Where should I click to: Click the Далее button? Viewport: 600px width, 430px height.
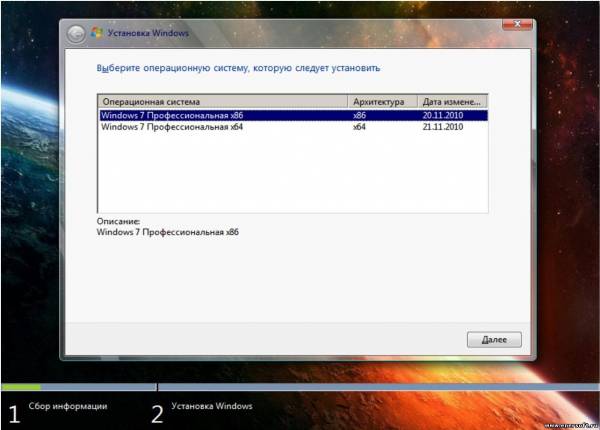pos(494,340)
